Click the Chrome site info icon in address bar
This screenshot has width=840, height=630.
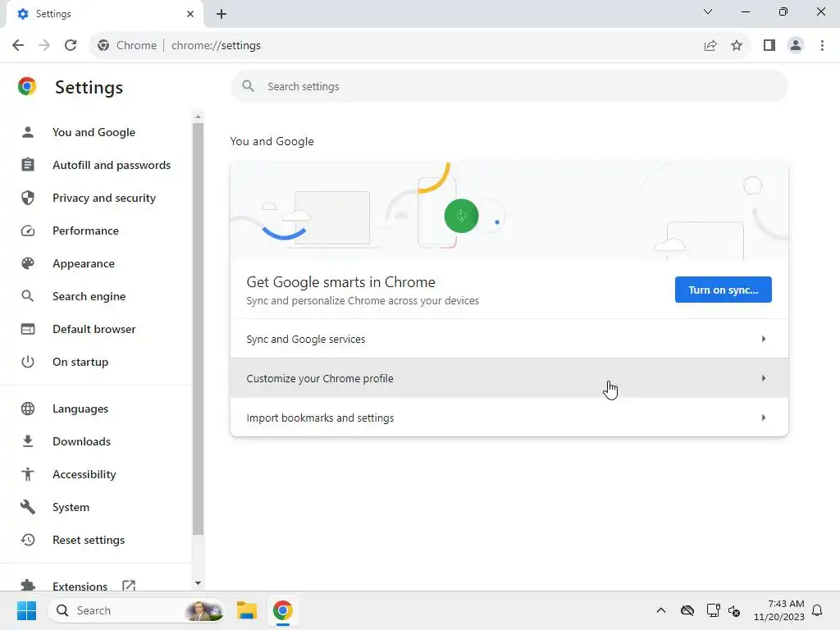(103, 46)
